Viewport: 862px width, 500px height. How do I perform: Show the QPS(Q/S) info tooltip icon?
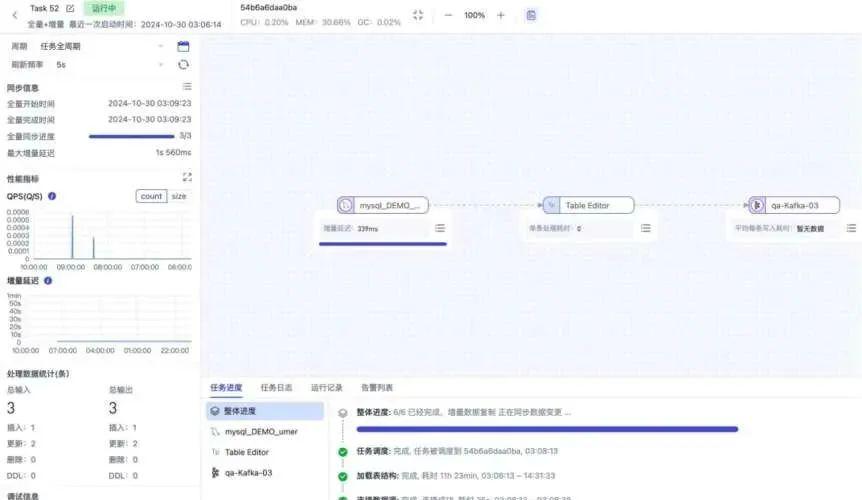point(52,196)
